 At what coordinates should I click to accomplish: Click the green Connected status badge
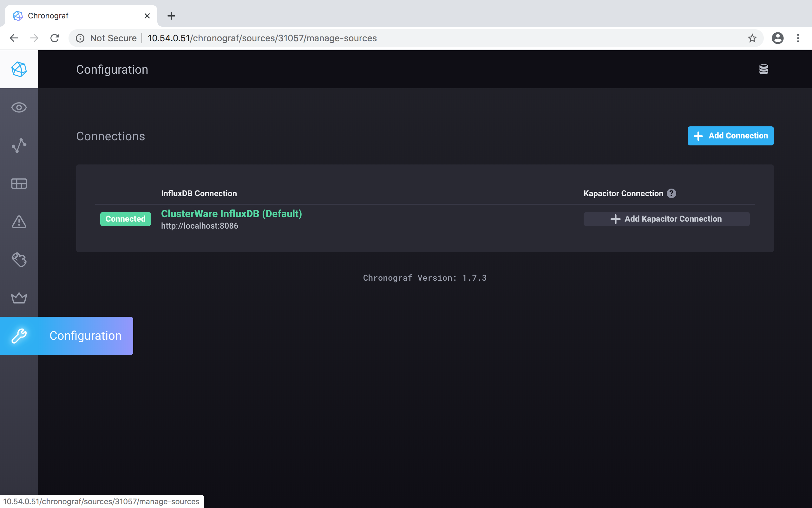pyautogui.click(x=126, y=219)
